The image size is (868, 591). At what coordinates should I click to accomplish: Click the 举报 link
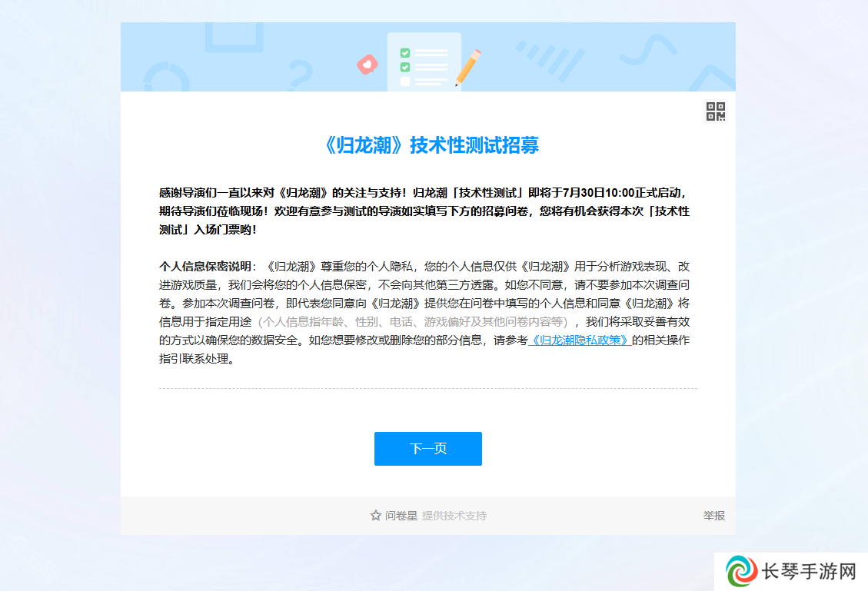point(713,516)
